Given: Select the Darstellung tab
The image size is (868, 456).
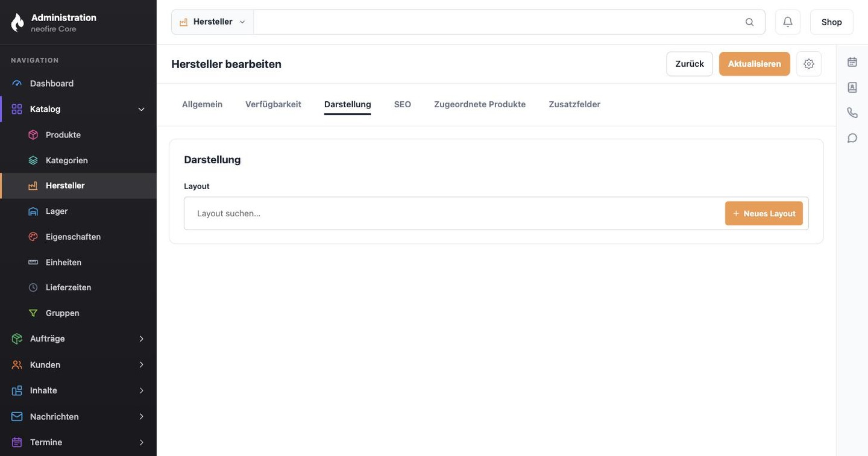Looking at the screenshot, I should [x=347, y=104].
